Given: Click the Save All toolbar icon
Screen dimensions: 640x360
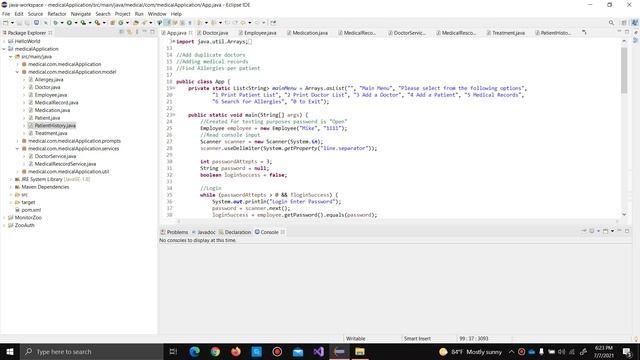Looking at the screenshot, I should [x=27, y=23].
